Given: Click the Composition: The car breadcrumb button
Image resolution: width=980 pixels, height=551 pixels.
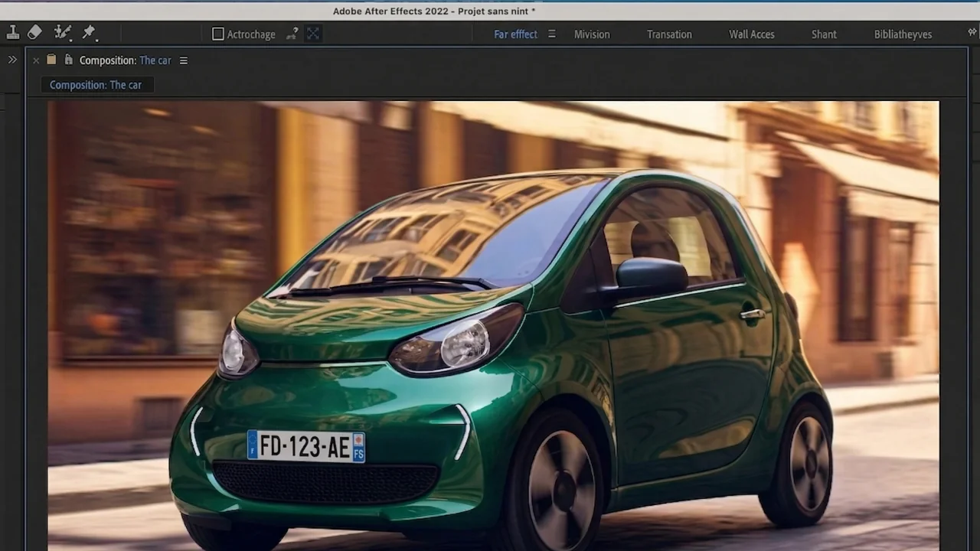Looking at the screenshot, I should 96,85.
